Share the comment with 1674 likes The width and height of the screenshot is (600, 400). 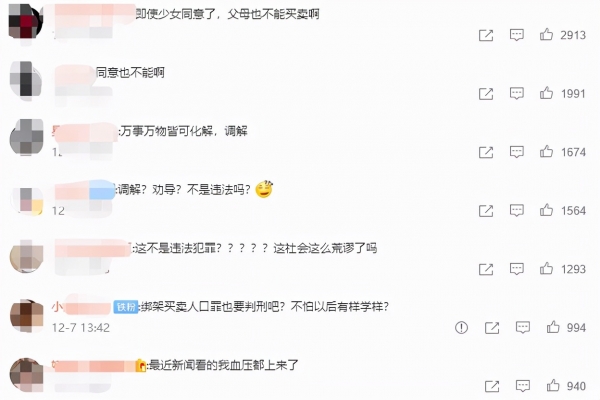(x=486, y=152)
